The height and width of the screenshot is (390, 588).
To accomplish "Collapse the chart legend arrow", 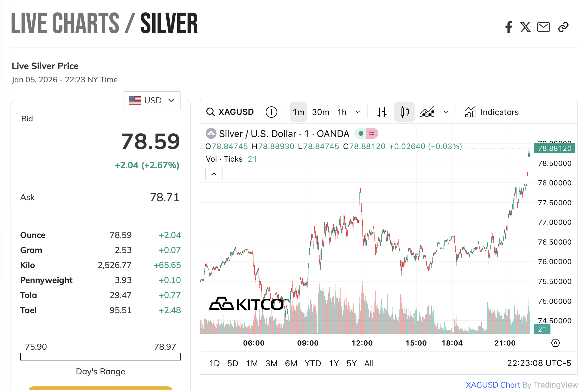I will click(x=214, y=174).
